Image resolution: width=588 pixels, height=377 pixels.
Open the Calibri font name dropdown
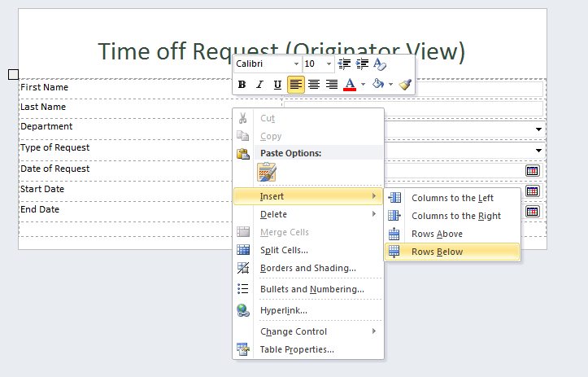[268, 64]
